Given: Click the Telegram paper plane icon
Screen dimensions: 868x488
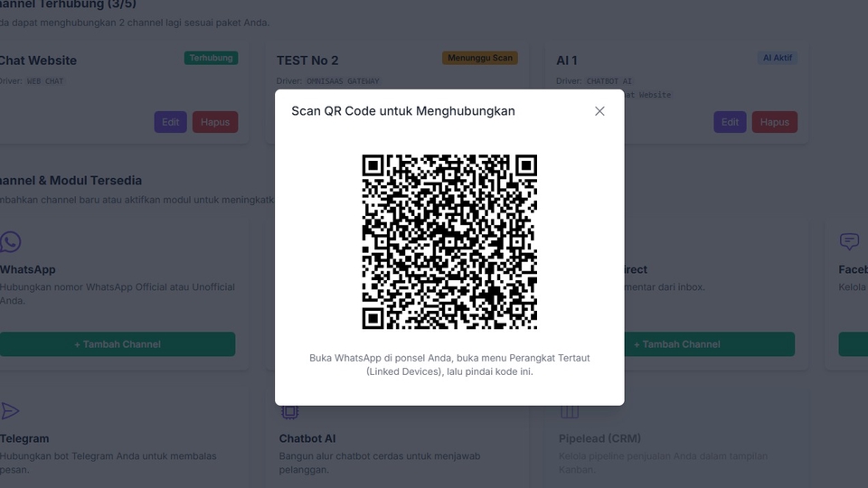Looking at the screenshot, I should [x=10, y=411].
